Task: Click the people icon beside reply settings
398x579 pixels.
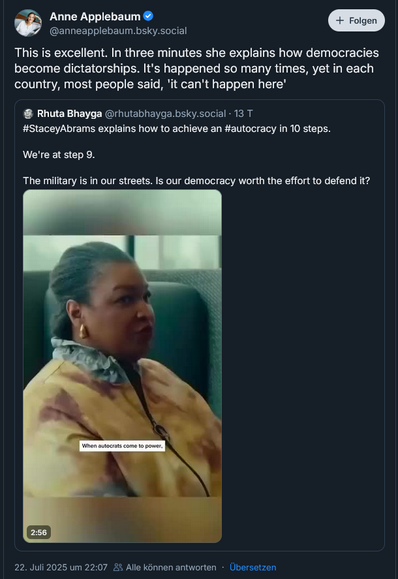Action: coord(118,567)
